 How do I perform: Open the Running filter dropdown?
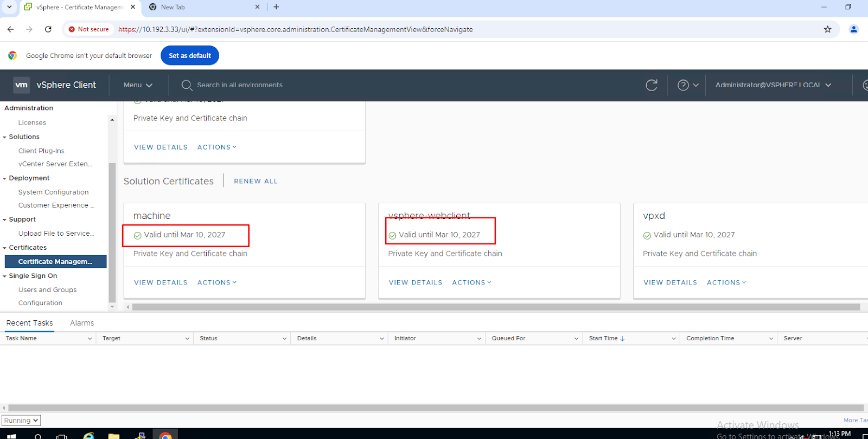click(x=21, y=421)
